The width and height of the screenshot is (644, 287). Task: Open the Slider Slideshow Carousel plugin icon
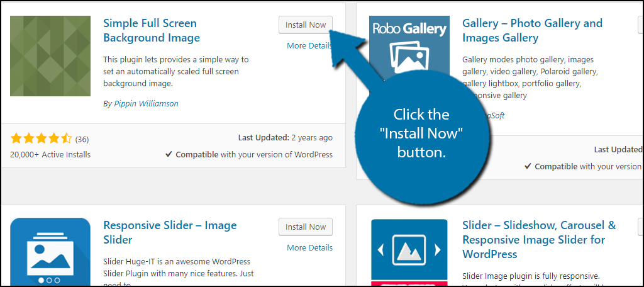click(409, 252)
